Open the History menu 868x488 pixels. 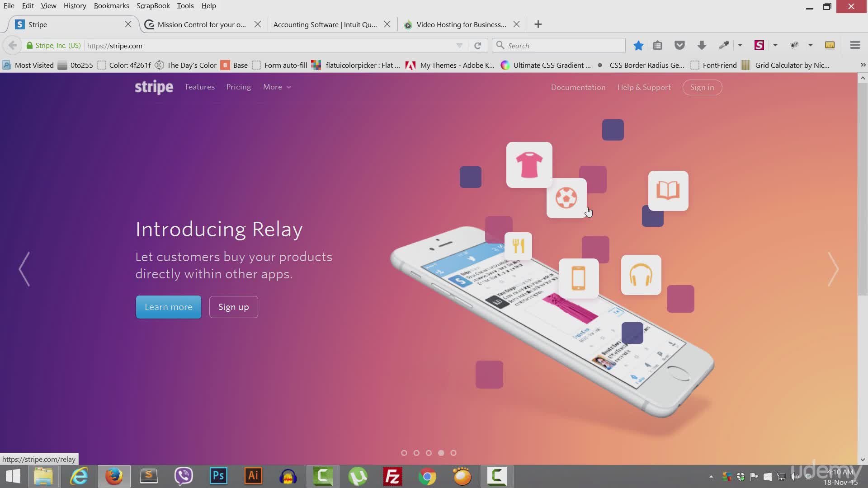click(x=75, y=6)
